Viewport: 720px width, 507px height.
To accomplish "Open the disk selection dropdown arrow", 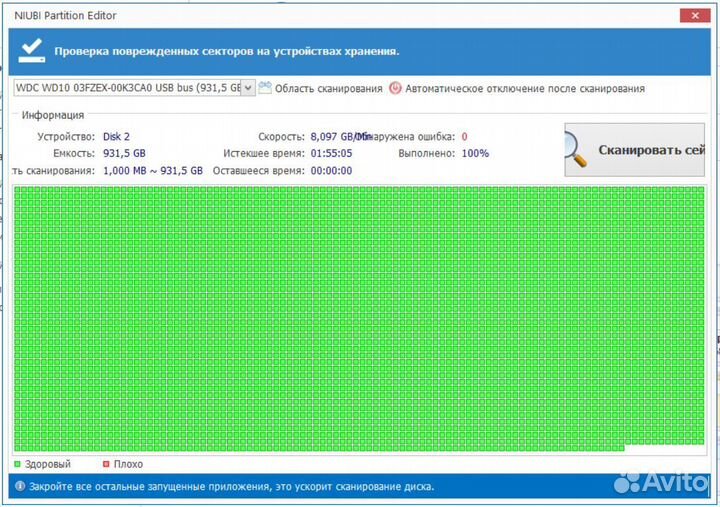I will [248, 88].
